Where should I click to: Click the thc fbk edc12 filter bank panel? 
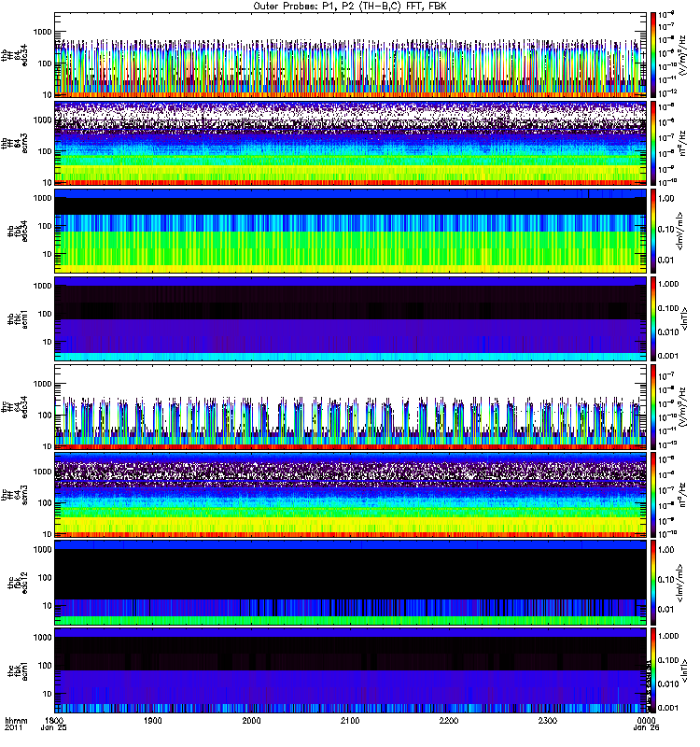tap(351, 583)
